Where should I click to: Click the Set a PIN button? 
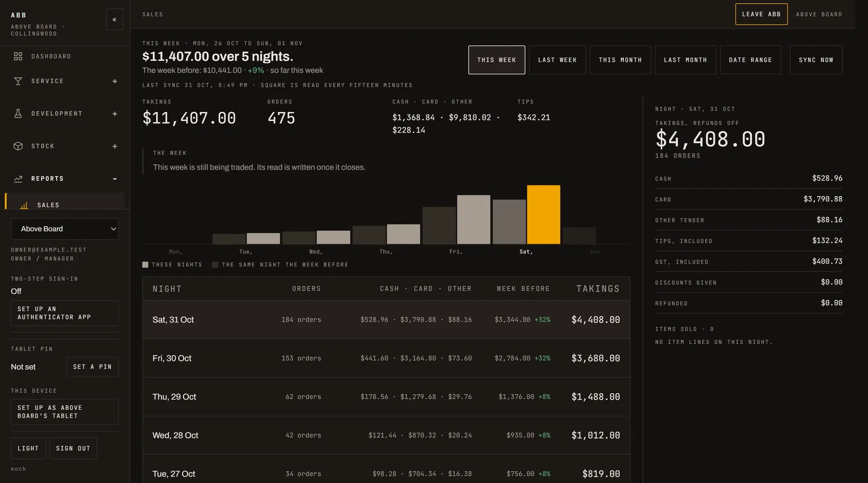point(92,367)
